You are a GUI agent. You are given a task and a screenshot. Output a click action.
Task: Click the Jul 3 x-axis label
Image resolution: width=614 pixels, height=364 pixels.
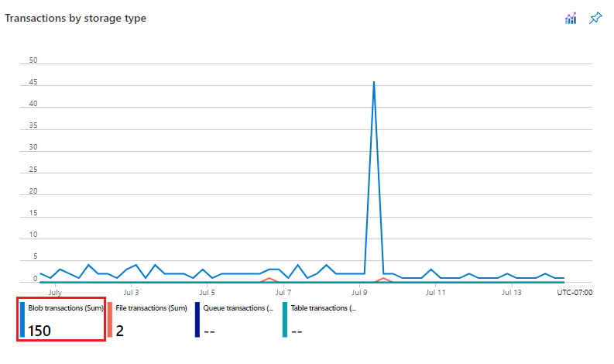[x=131, y=293]
